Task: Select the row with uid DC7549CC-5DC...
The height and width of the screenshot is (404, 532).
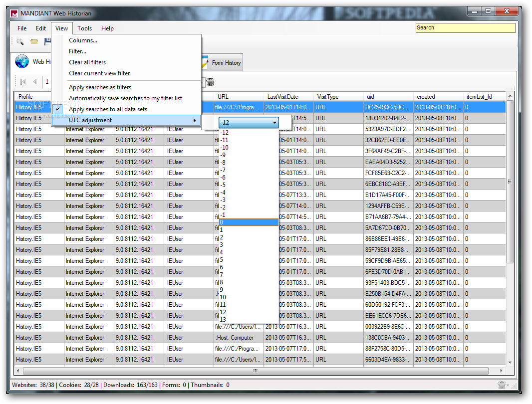Action: click(260, 107)
